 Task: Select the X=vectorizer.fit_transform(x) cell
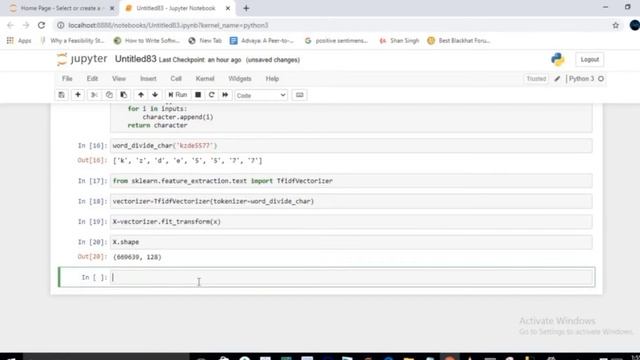pos(351,222)
